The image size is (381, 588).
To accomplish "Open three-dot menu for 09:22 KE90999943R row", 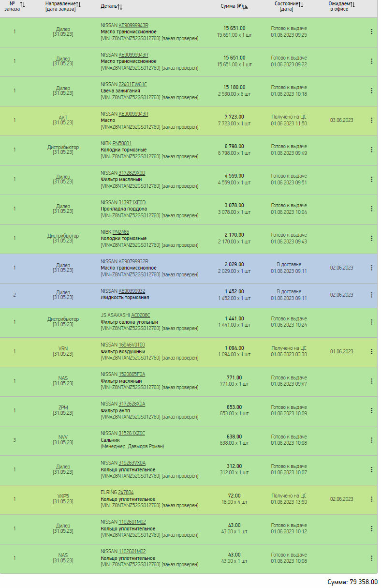I will click(371, 61).
